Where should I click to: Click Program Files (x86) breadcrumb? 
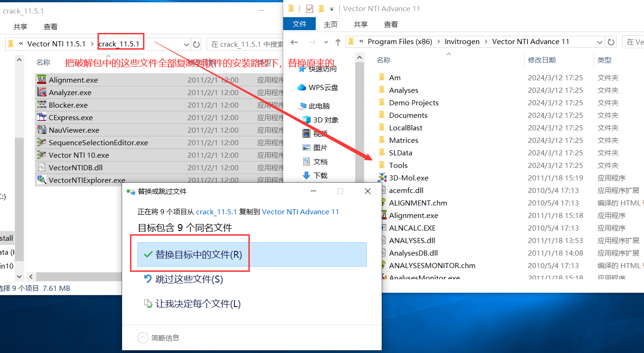[400, 42]
